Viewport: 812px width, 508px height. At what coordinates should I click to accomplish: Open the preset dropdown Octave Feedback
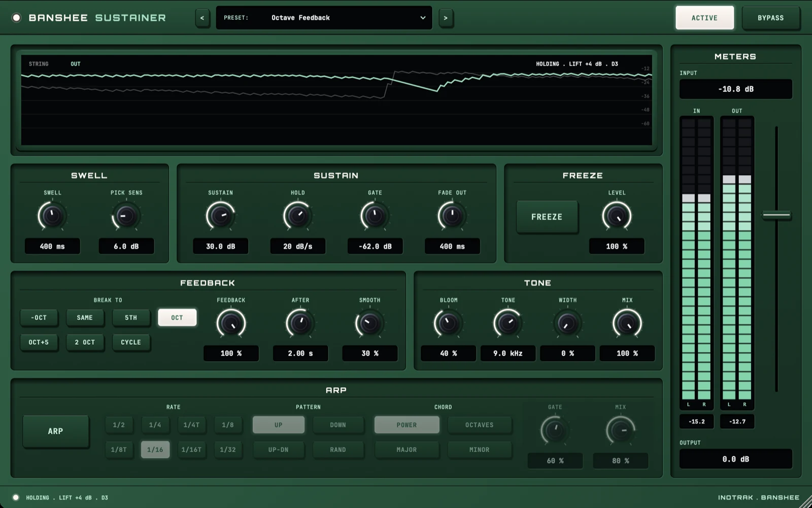[x=324, y=18]
